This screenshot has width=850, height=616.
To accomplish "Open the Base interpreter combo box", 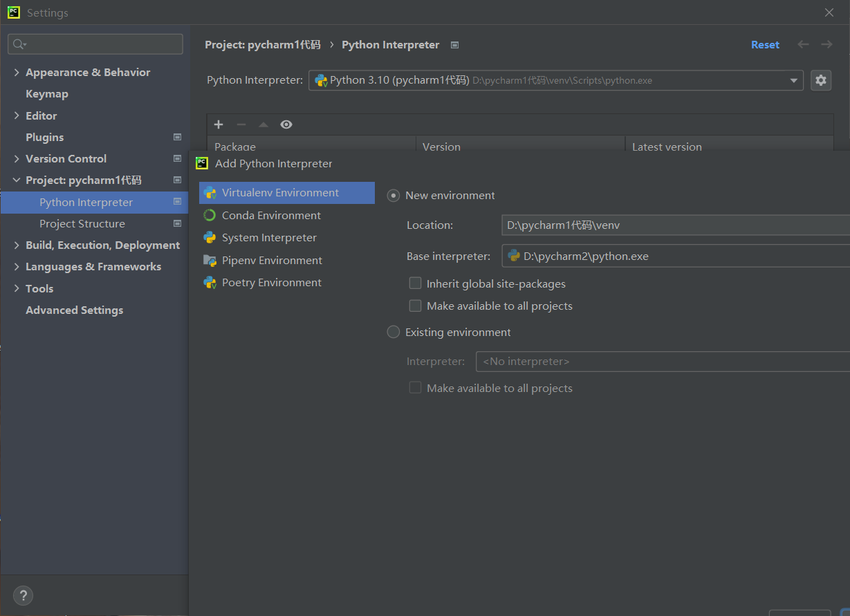I will tap(675, 256).
